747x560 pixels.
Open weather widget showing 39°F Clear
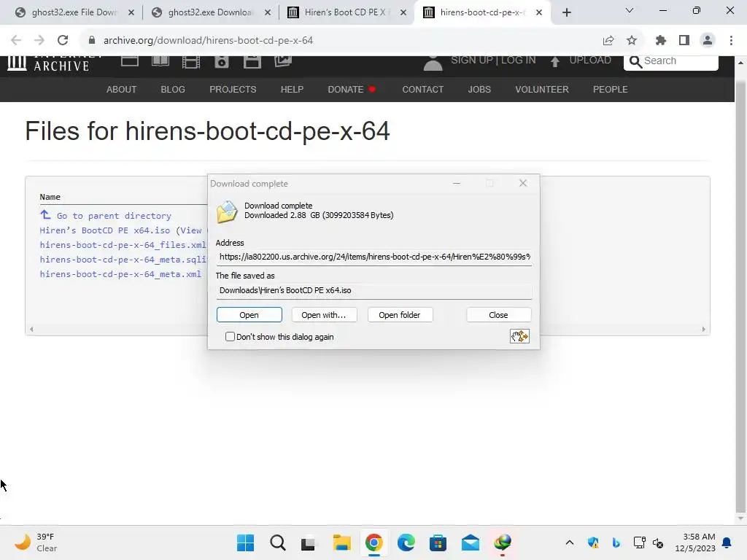coord(36,542)
